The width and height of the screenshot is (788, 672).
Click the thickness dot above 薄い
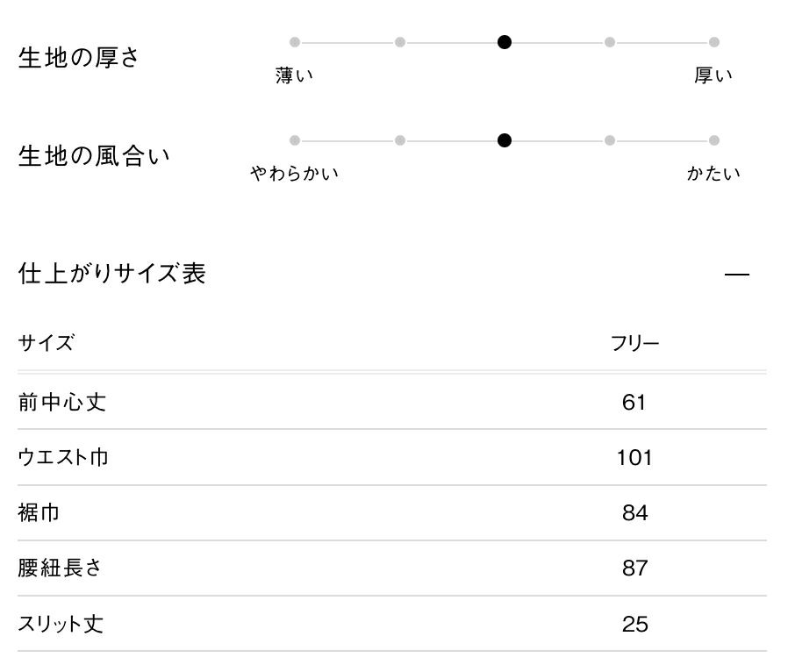click(295, 42)
